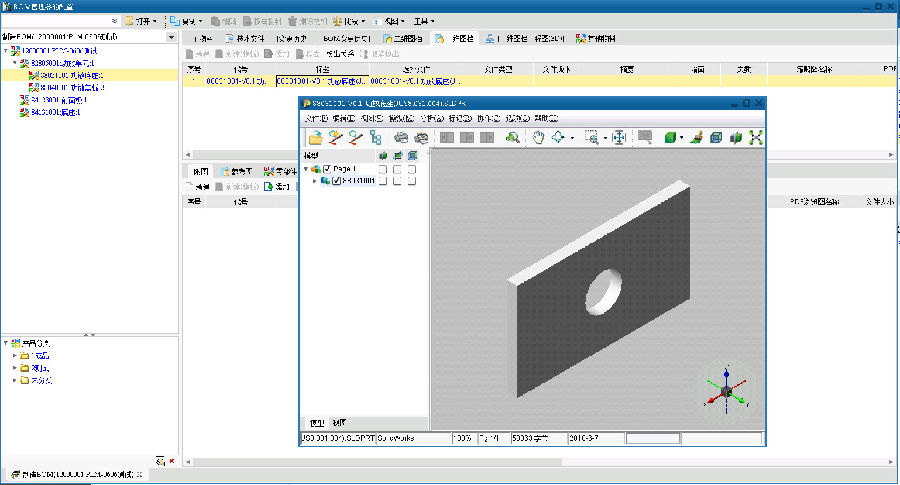This screenshot has width=900, height=485.
Task: Open the first menu in viewer menu bar
Action: tap(318, 118)
